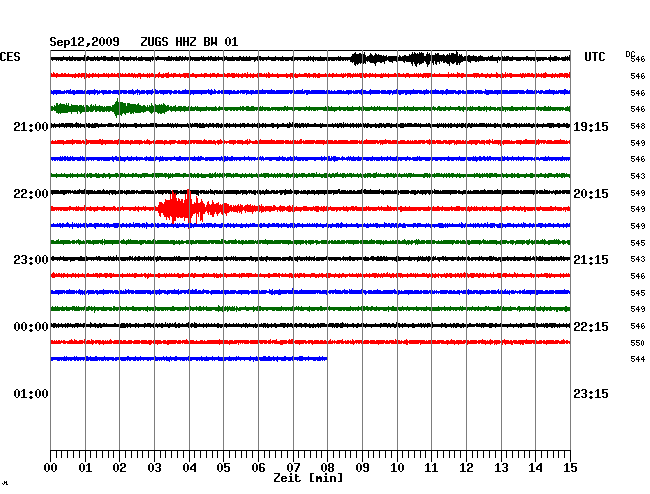Click the date label Sep12,2009
Image resolution: width=650 pixels, height=494 pixels.
click(x=84, y=42)
